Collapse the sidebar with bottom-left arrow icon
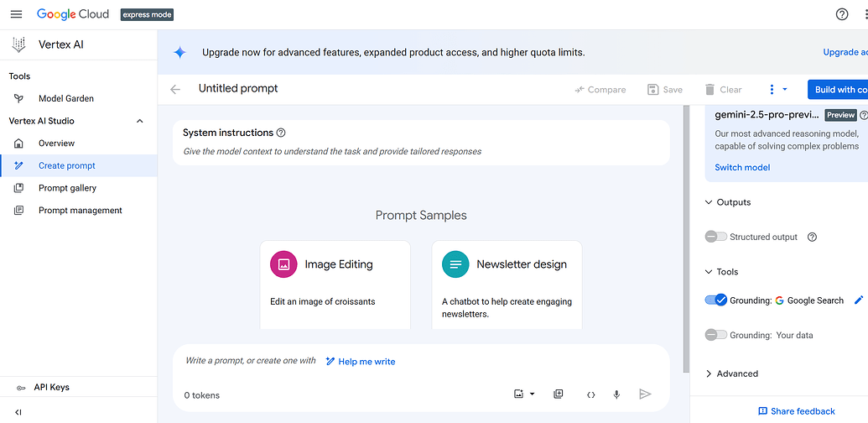Screen dimensions: 868x423 click(x=18, y=412)
